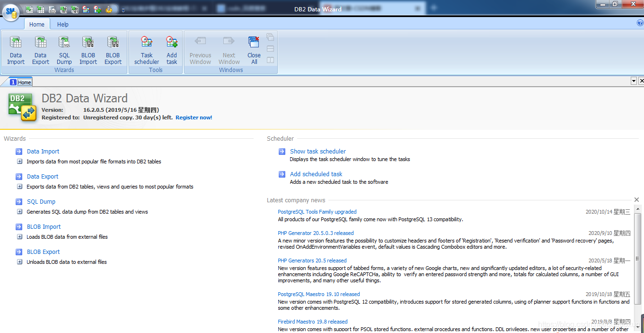
Task: Click the date 2020/10/14 in the news list
Action: 608,212
